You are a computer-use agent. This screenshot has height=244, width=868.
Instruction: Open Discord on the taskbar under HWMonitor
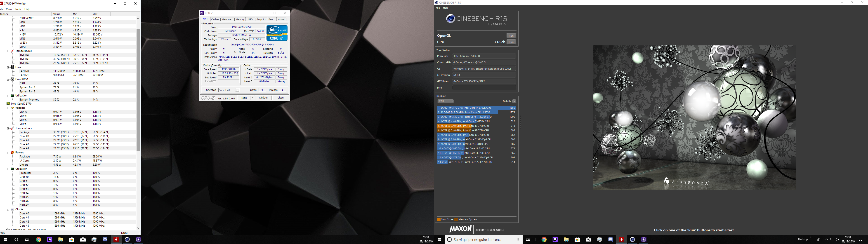tap(105, 240)
